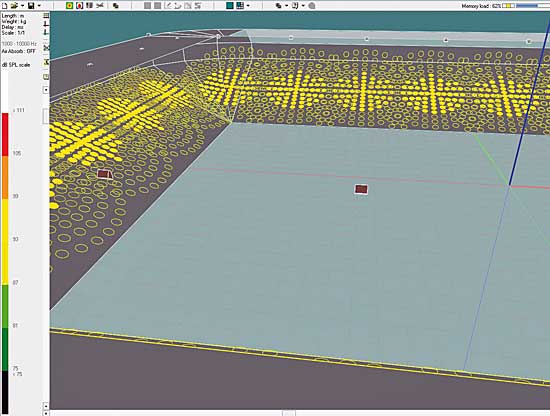Select the scissors cut icon in the toolbar

(x=100, y=6)
